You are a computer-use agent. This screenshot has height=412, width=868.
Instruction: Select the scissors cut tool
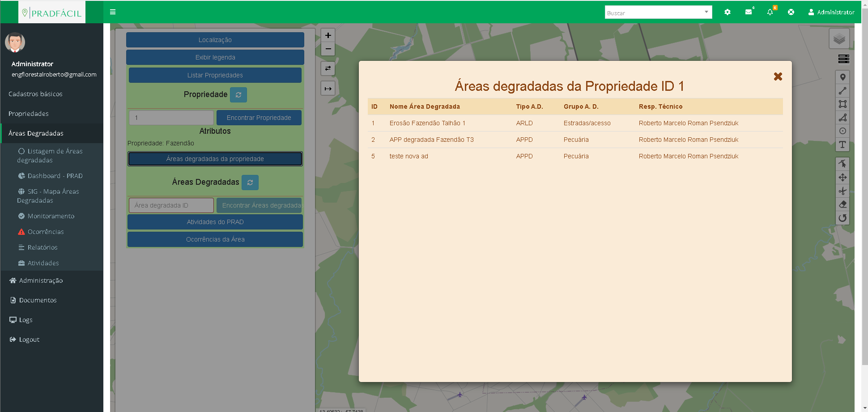(x=842, y=191)
